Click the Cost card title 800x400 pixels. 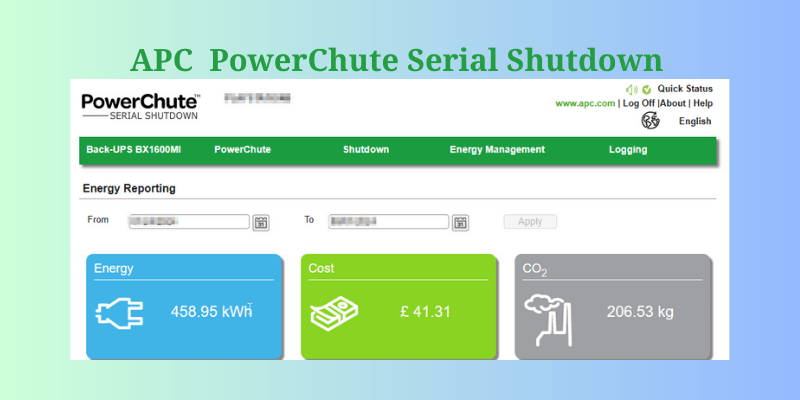[x=321, y=268]
